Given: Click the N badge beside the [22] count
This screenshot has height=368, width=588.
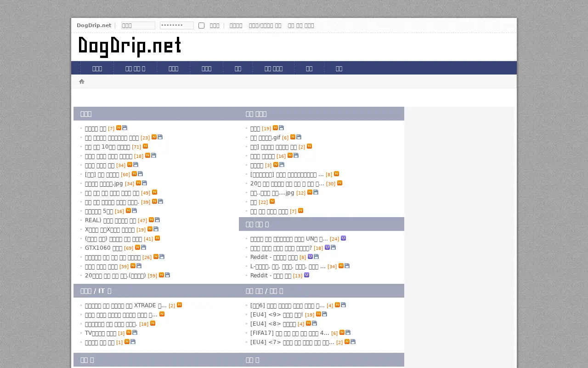Looking at the screenshot, I should (x=272, y=201).
